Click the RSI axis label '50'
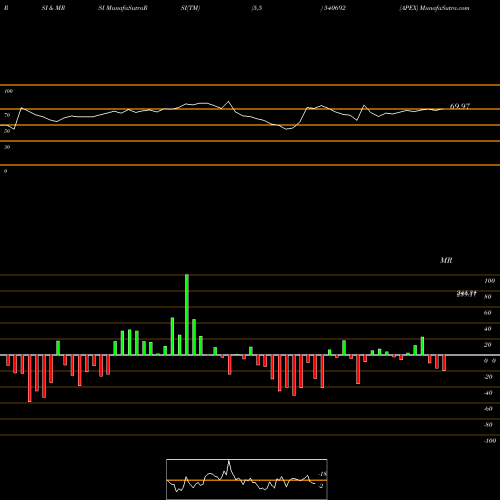The image size is (500, 500). pos(7,131)
